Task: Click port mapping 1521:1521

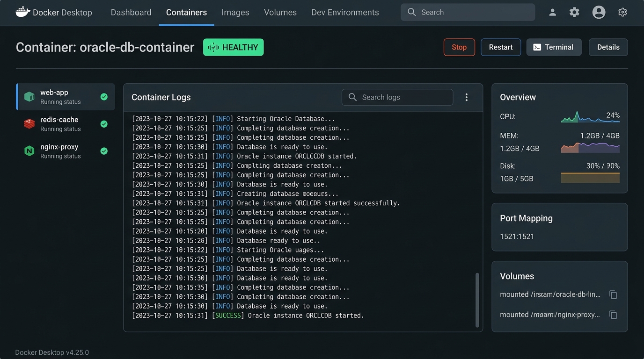Action: pos(517,237)
